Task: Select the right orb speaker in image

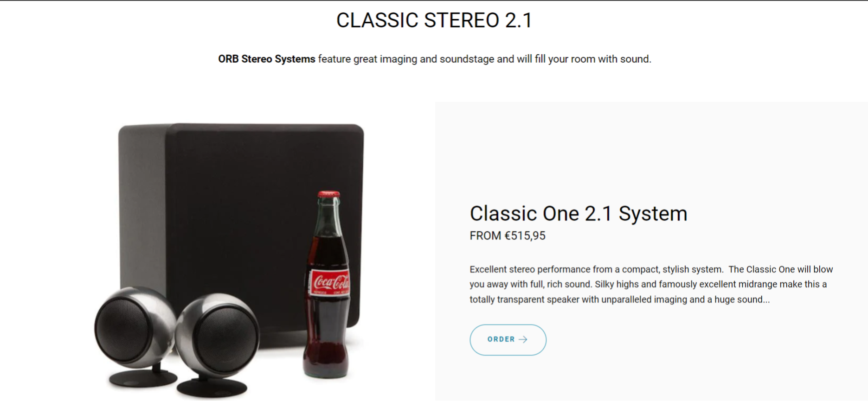Action: (x=218, y=334)
